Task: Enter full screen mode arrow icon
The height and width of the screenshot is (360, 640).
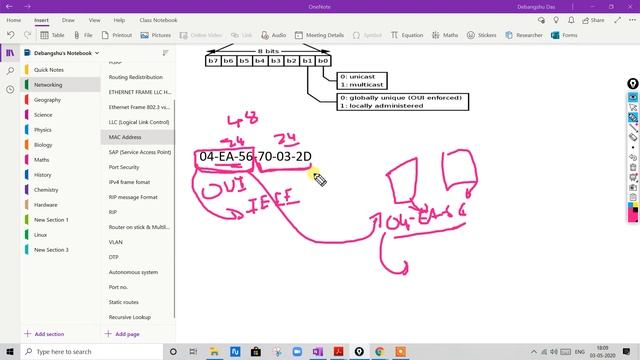Action: pyautogui.click(x=618, y=20)
